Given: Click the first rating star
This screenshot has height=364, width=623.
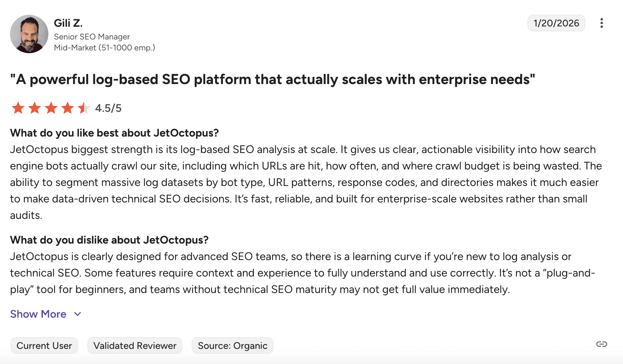Looking at the screenshot, I should tap(18, 108).
